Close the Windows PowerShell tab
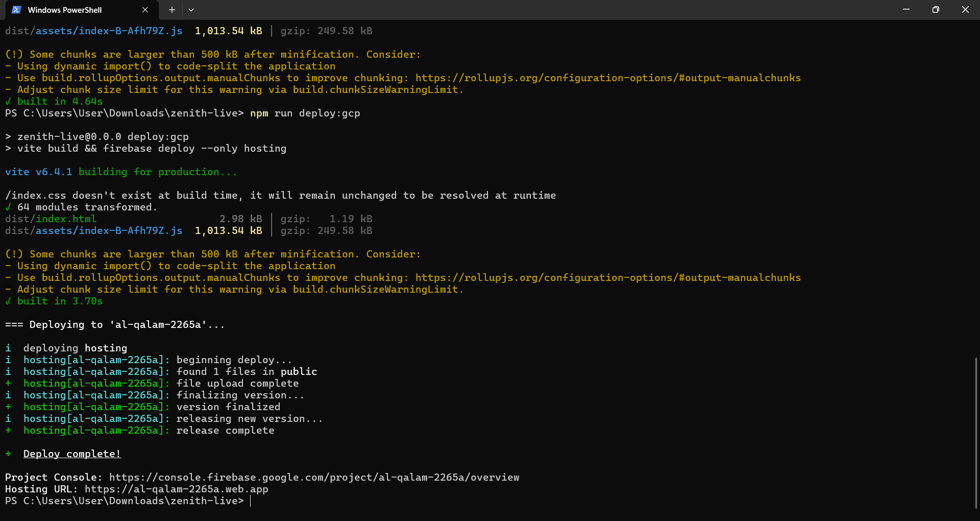The image size is (980, 521). point(145,10)
